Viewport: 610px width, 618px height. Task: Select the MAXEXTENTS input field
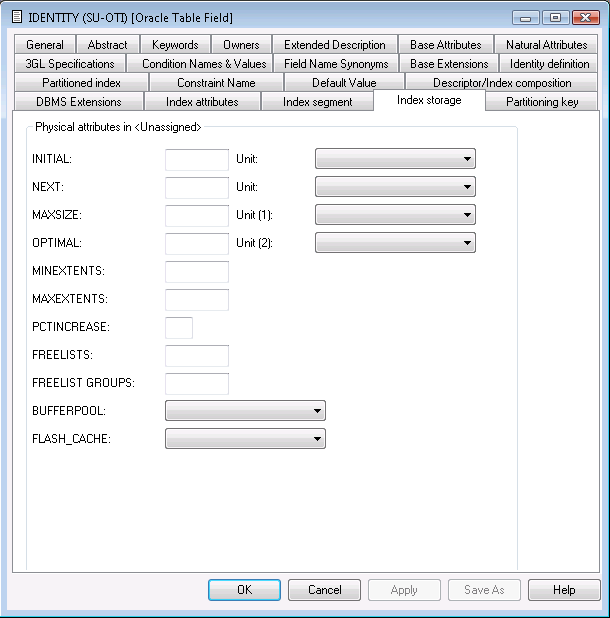click(x=197, y=300)
